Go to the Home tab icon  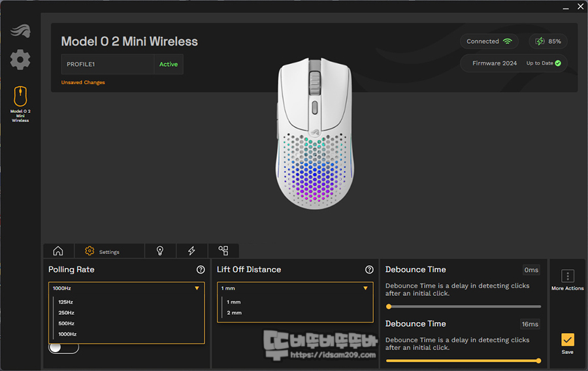pyautogui.click(x=58, y=251)
